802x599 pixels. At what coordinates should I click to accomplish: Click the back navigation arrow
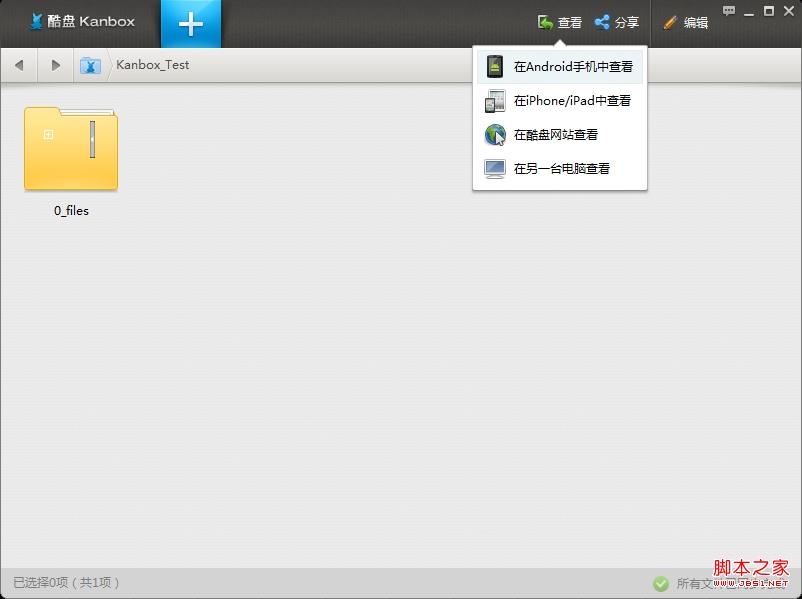[x=20, y=64]
